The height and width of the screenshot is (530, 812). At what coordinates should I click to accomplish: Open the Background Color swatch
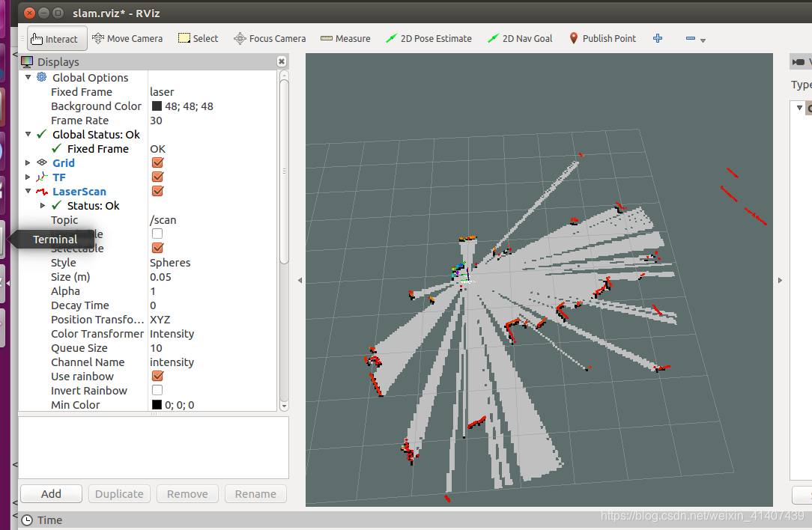(157, 106)
